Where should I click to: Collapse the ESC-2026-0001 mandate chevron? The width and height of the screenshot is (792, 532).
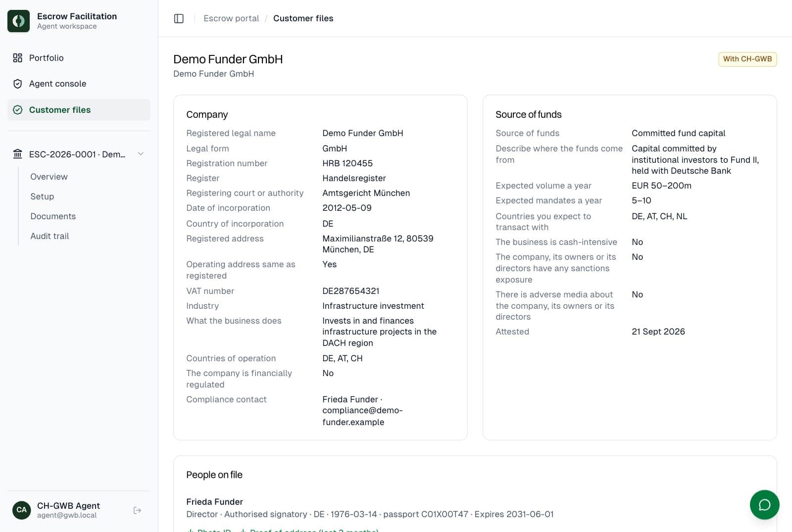coord(141,154)
